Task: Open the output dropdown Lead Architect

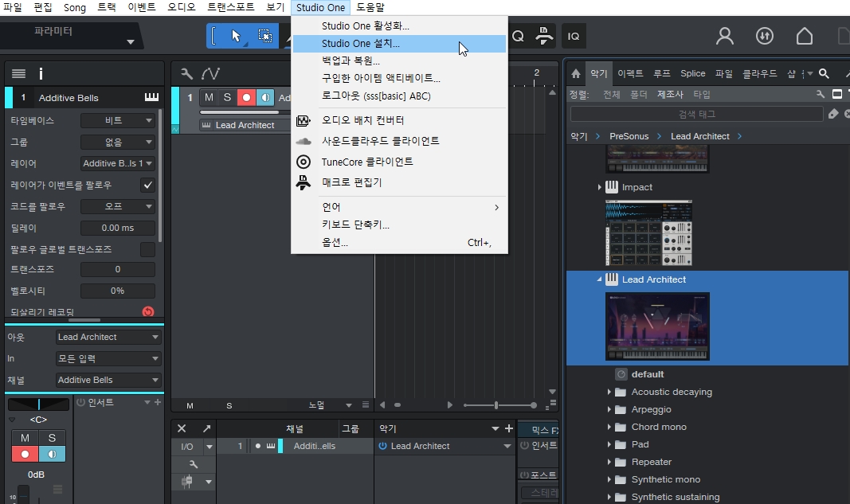Action: click(x=108, y=337)
